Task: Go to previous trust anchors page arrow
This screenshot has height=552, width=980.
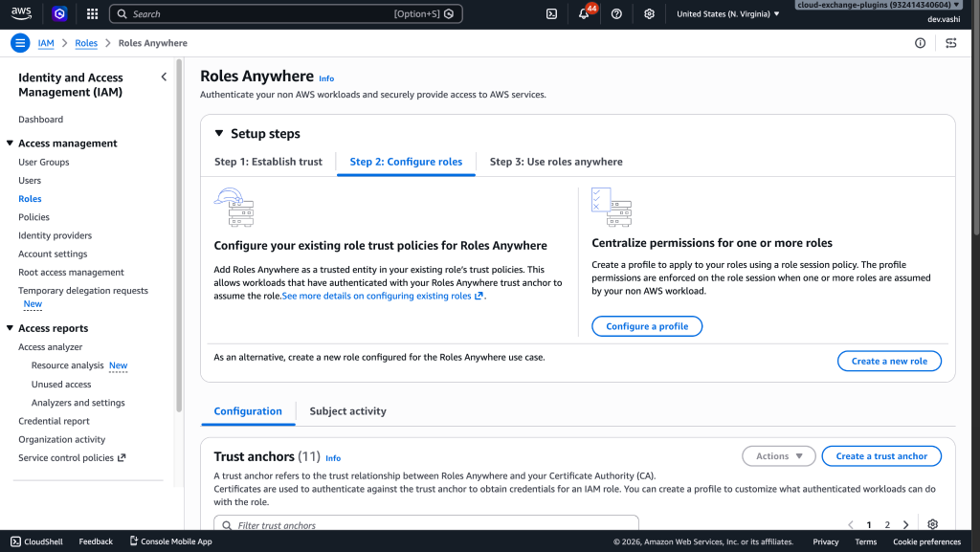Action: 851,524
